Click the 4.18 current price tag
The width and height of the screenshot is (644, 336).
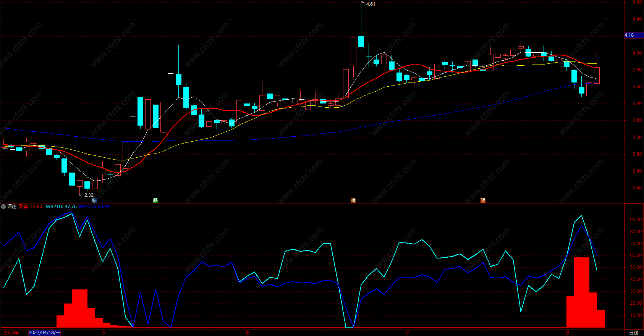[634, 35]
